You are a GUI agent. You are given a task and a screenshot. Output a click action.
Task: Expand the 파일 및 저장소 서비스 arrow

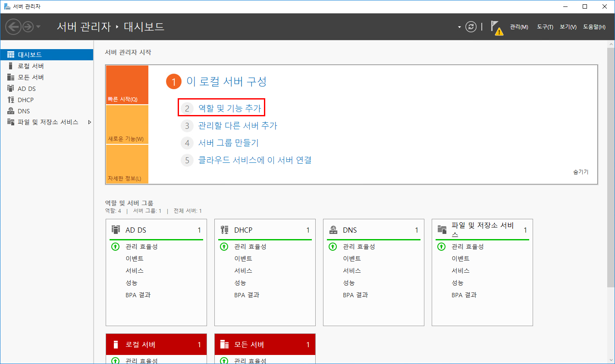(x=89, y=122)
